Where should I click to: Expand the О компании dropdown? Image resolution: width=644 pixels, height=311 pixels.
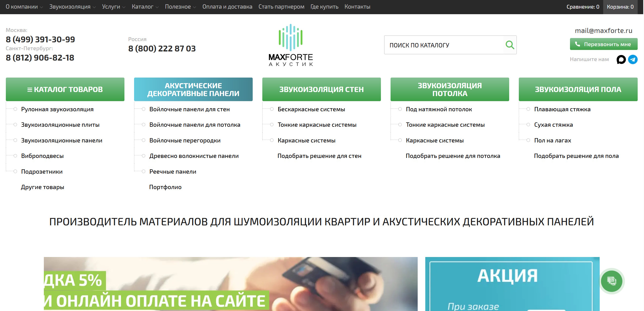(x=24, y=7)
